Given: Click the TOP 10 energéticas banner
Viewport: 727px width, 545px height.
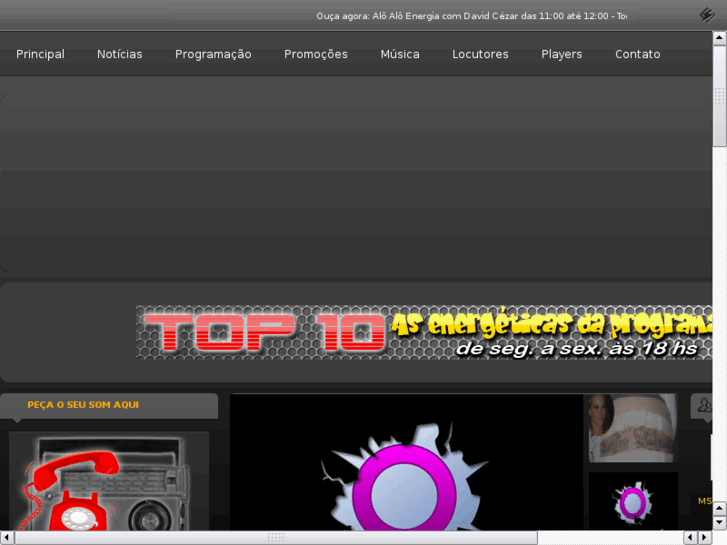Looking at the screenshot, I should click(424, 332).
